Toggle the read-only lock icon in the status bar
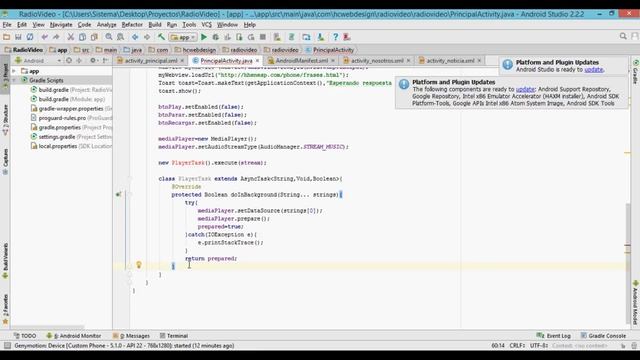 (623, 346)
